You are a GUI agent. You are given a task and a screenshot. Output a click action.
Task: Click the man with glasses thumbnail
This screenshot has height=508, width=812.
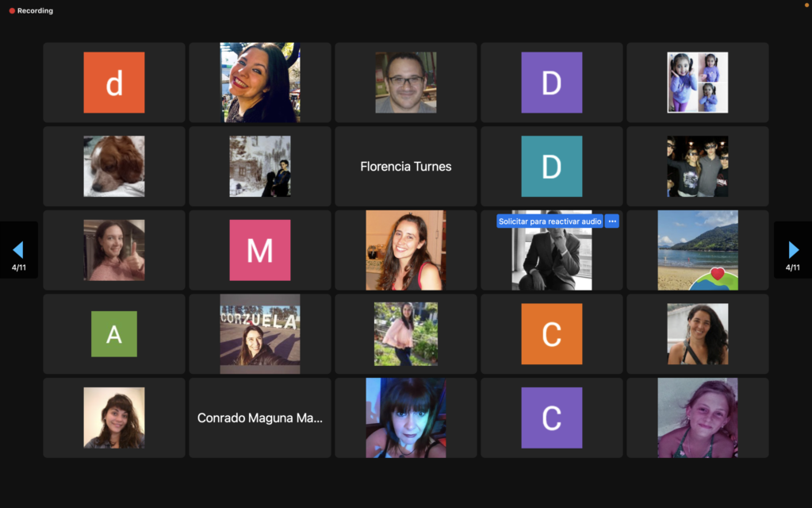click(405, 83)
